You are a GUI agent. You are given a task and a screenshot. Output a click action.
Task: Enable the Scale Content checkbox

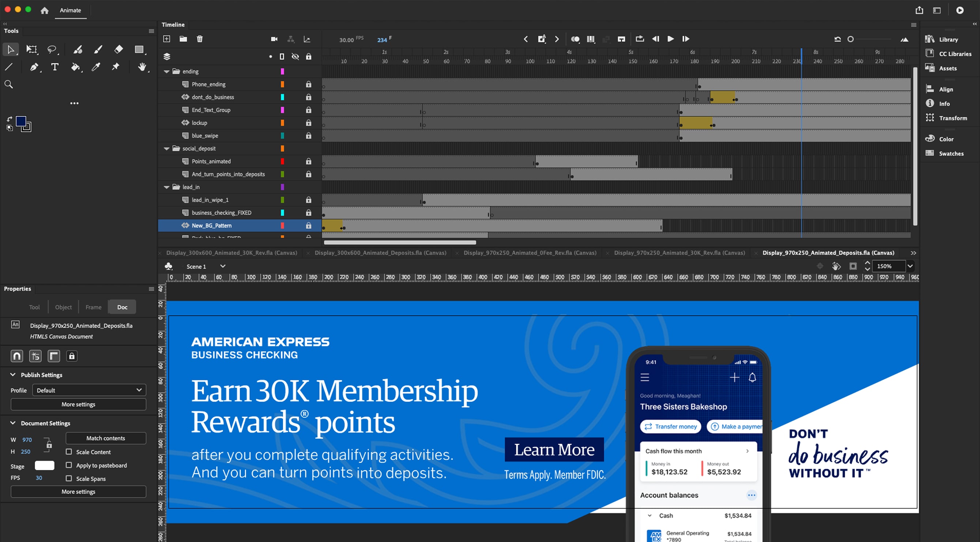click(x=69, y=452)
